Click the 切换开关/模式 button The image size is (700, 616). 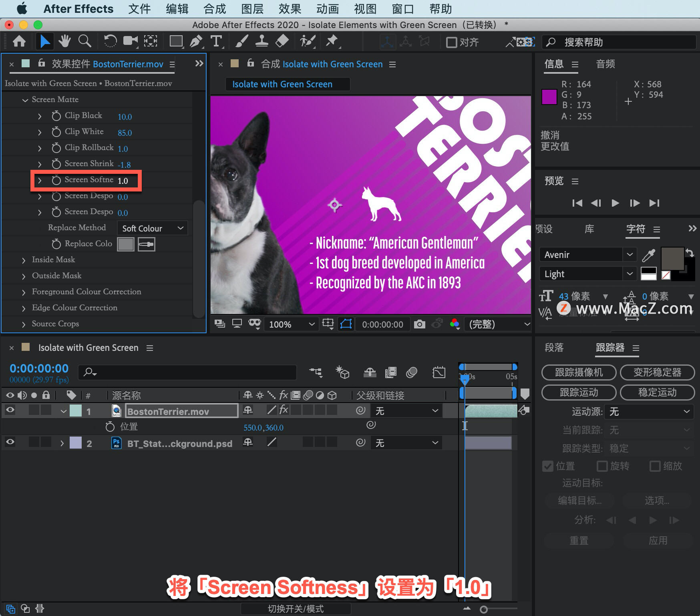coord(296,609)
